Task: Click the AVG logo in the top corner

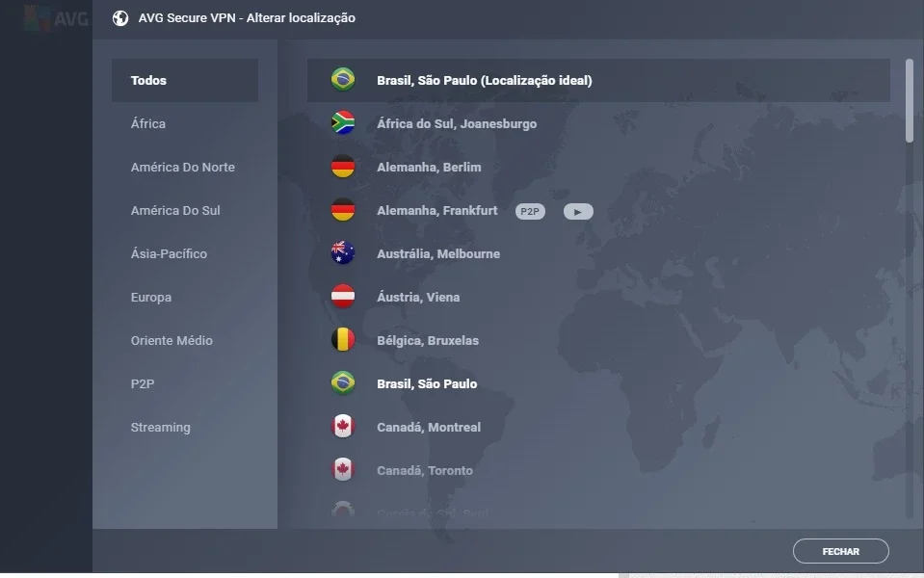Action: tap(56, 18)
